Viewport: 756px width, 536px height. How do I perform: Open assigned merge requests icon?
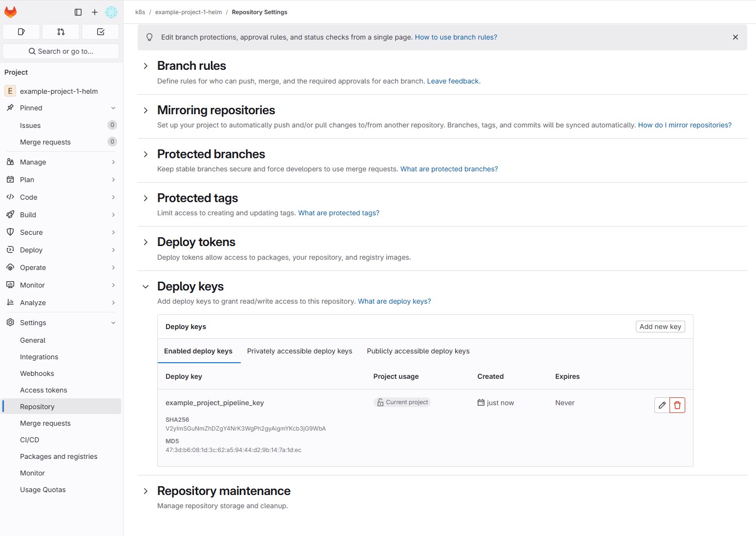click(x=61, y=32)
